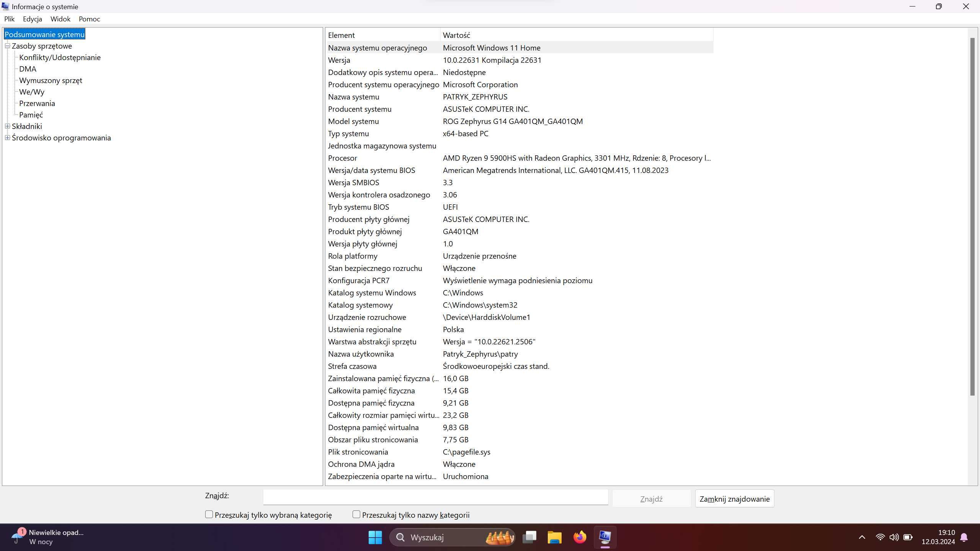Open the volume speaker icon
The height and width of the screenshot is (551, 980).
pyautogui.click(x=894, y=537)
